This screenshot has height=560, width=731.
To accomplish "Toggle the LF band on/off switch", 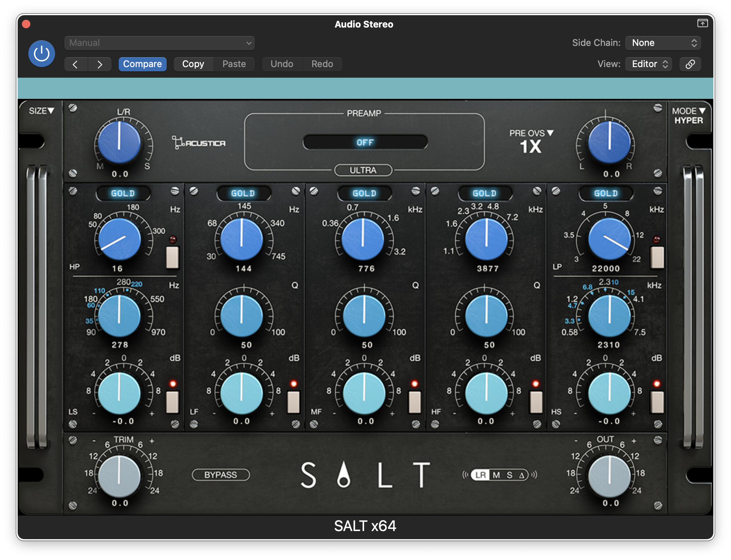I will pos(293,401).
